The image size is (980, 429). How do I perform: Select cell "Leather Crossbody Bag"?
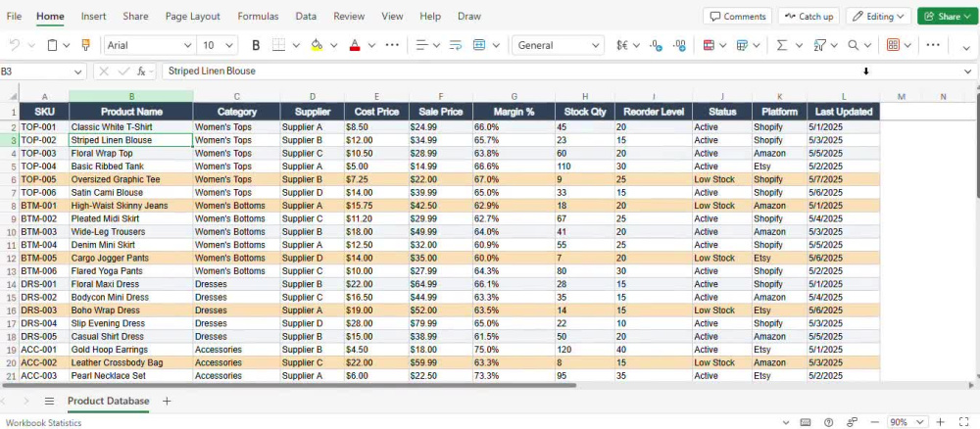[130, 362]
